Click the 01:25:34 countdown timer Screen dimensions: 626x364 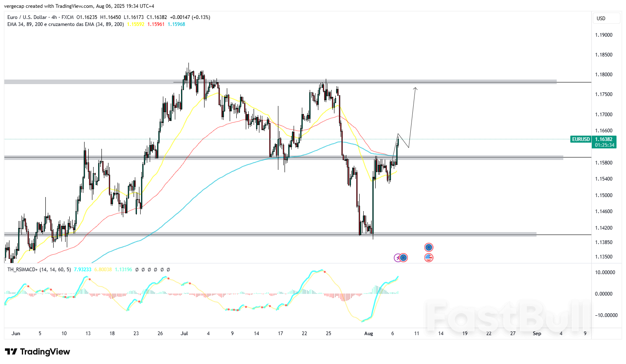(605, 145)
